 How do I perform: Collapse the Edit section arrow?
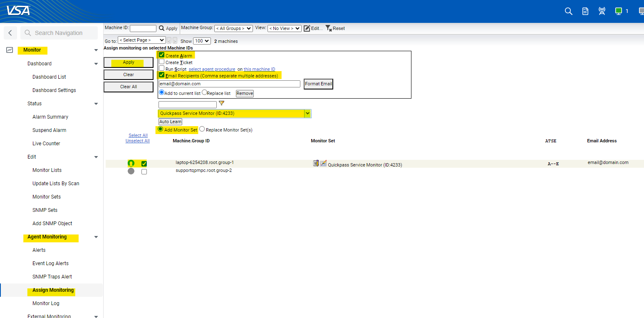(96, 157)
